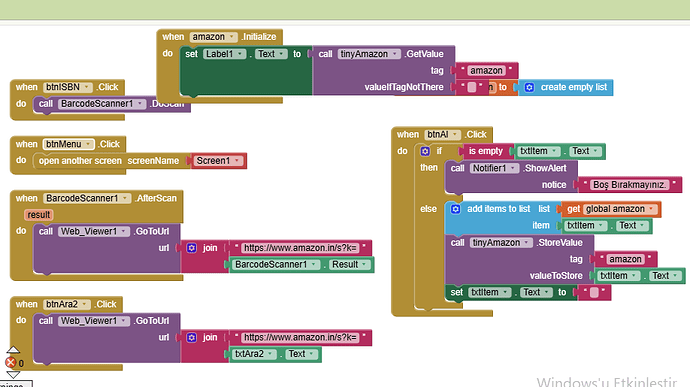Click the mutator gear on the if block
The width and height of the screenshot is (690, 387).
[425, 151]
